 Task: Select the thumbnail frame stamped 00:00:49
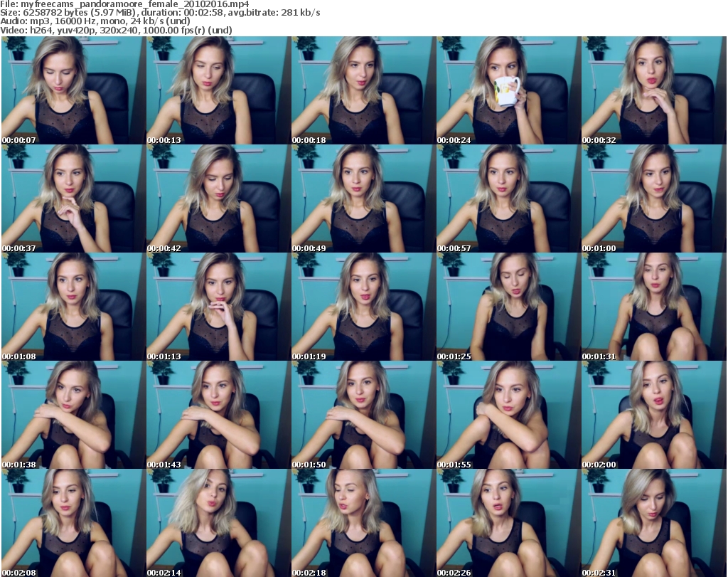tap(363, 198)
